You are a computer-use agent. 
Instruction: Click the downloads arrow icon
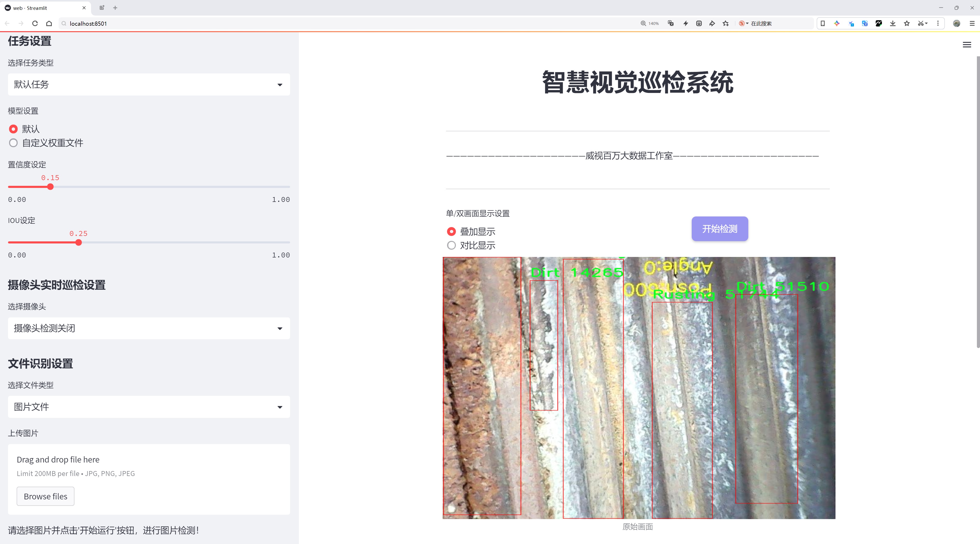pyautogui.click(x=893, y=24)
